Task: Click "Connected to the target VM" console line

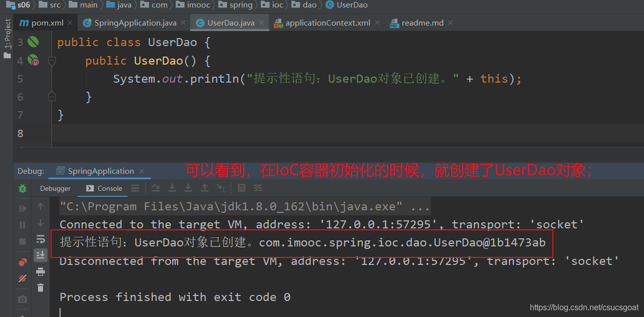Action: [322, 224]
